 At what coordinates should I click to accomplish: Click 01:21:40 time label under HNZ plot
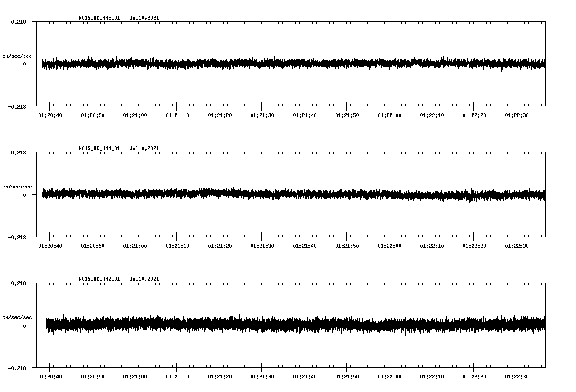(x=305, y=377)
